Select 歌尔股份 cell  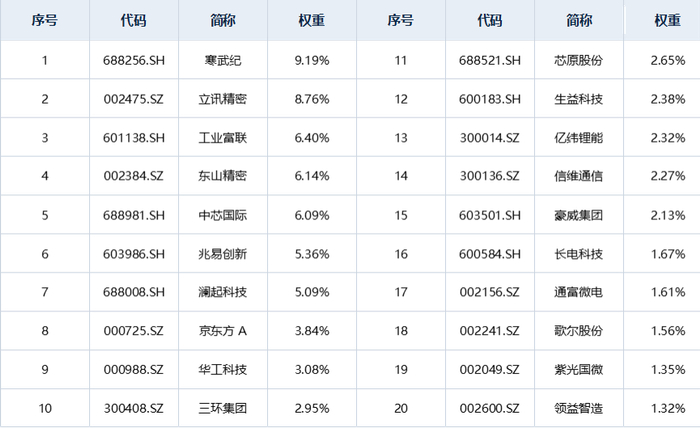coord(579,331)
